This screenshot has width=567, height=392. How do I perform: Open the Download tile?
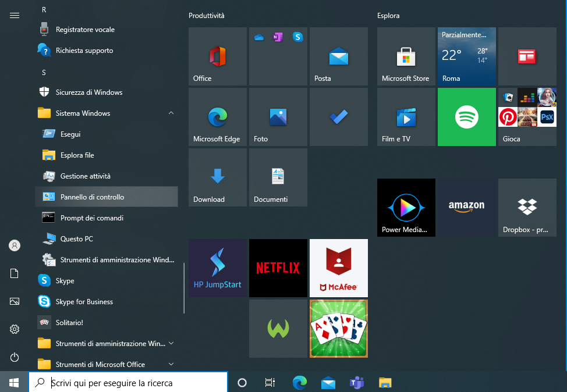(217, 177)
